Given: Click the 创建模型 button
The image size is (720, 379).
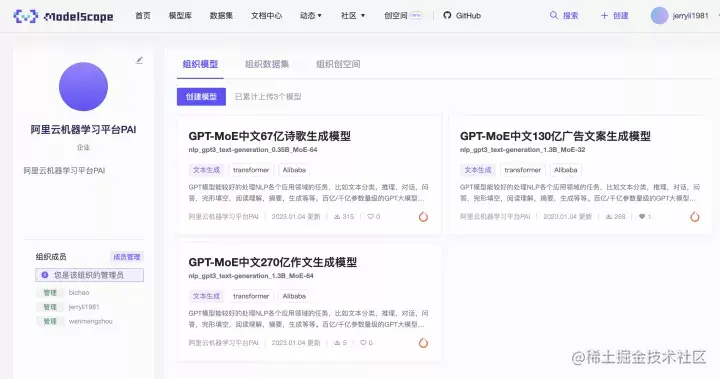Looking at the screenshot, I should click(x=201, y=96).
